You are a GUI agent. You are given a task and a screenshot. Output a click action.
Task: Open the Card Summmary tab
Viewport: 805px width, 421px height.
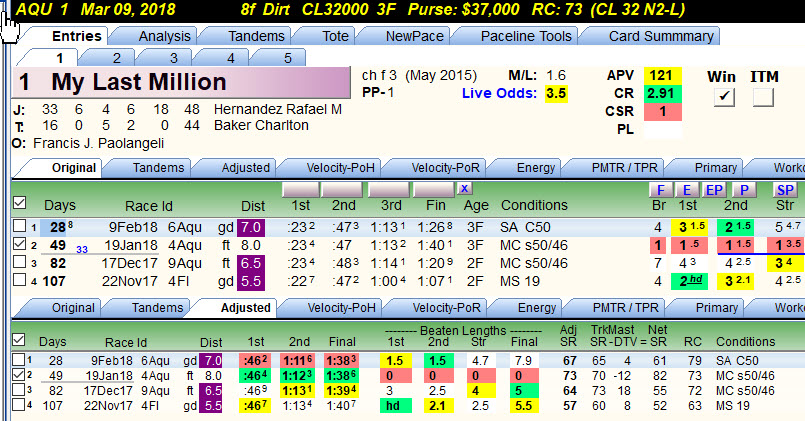click(x=661, y=36)
